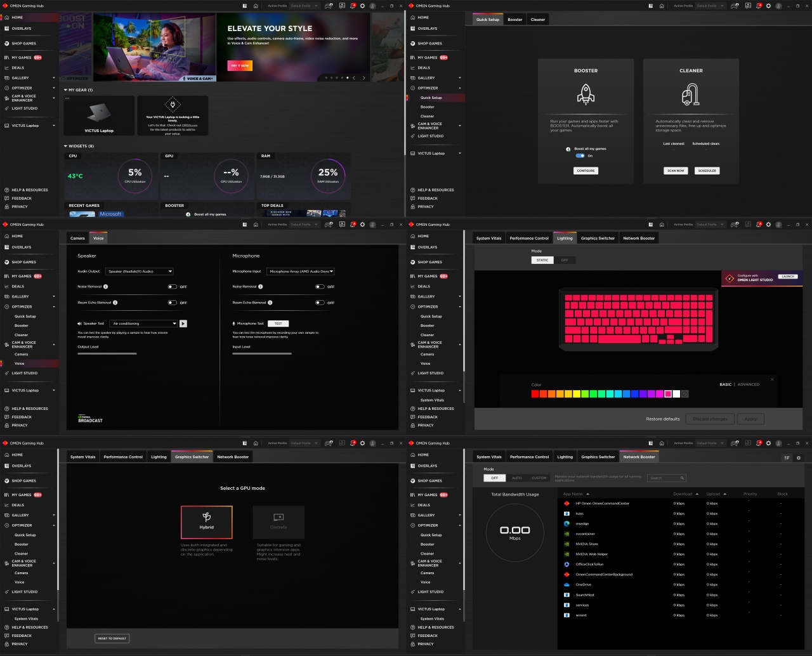Click SCAN NOW in the Cleaner card
Image resolution: width=812 pixels, height=656 pixels.
point(676,171)
